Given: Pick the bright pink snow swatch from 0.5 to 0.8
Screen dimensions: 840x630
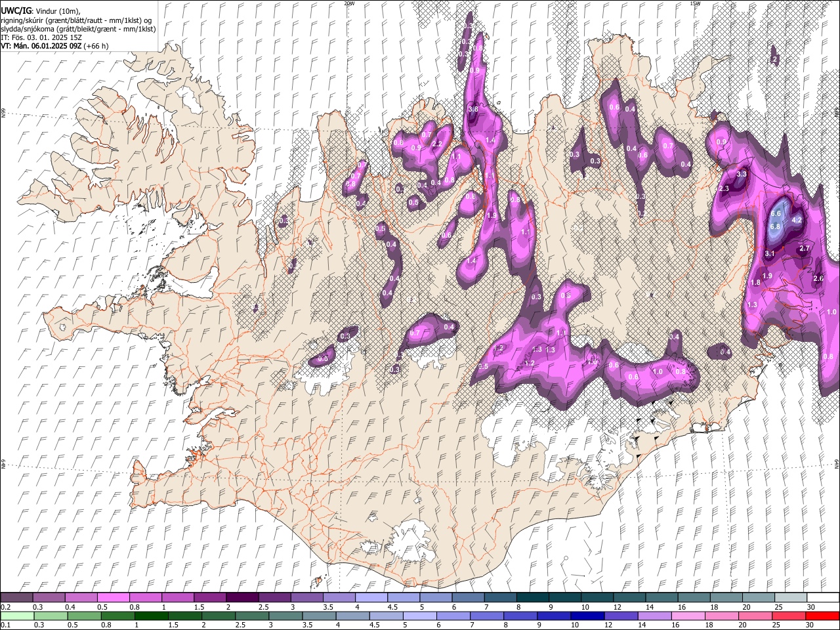Looking at the screenshot, I should click(x=113, y=597).
